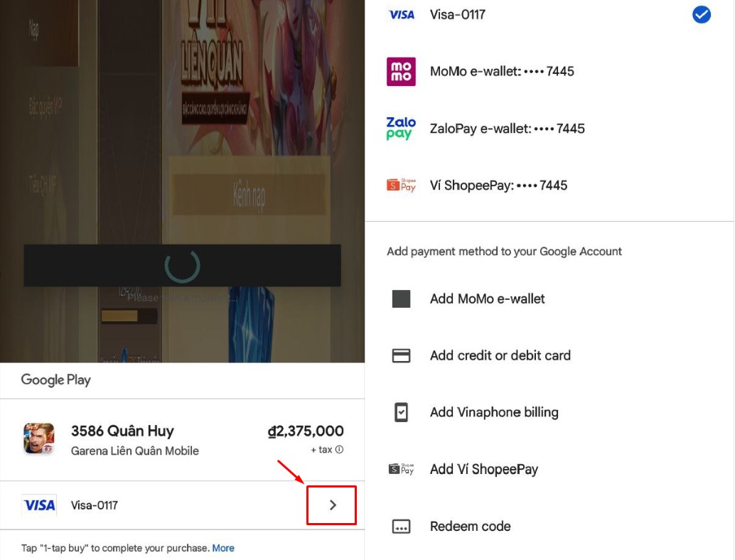
Task: Open the More link about 1-tap buy
Action: [223, 548]
